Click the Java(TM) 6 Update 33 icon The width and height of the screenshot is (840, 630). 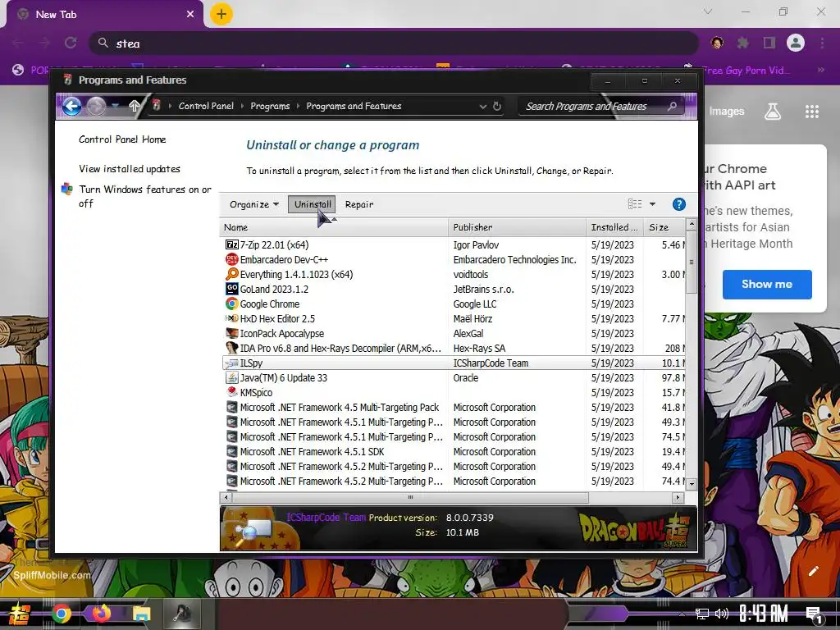[x=231, y=377]
